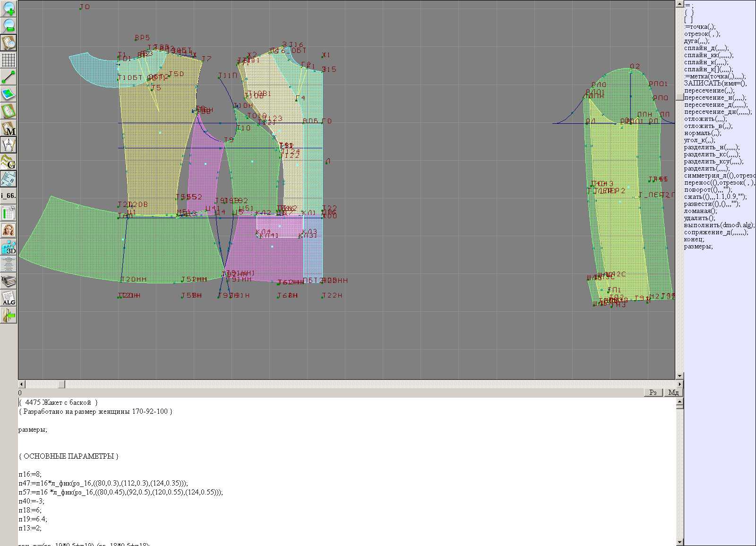
Task: Select поворот command in the list
Action: [708, 190]
